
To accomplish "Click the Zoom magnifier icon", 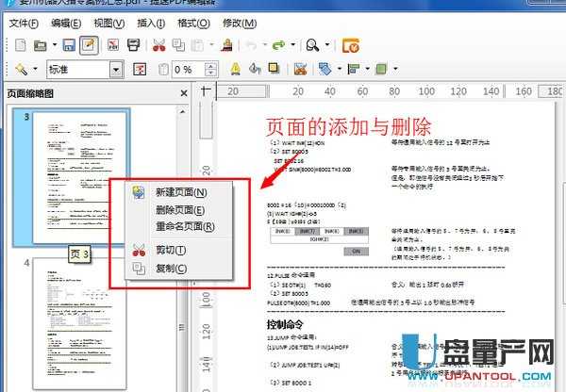I will 310,44.
